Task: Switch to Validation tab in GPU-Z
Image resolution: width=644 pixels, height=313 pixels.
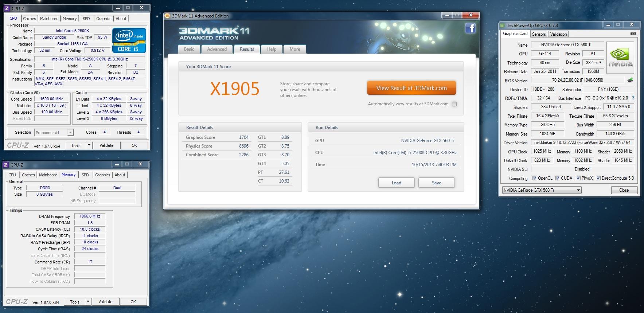Action: pyautogui.click(x=558, y=34)
